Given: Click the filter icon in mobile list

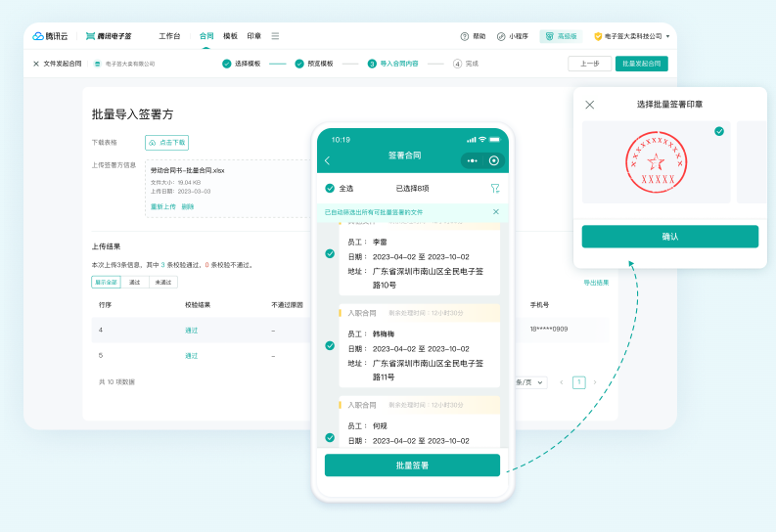Looking at the screenshot, I should coord(494,188).
